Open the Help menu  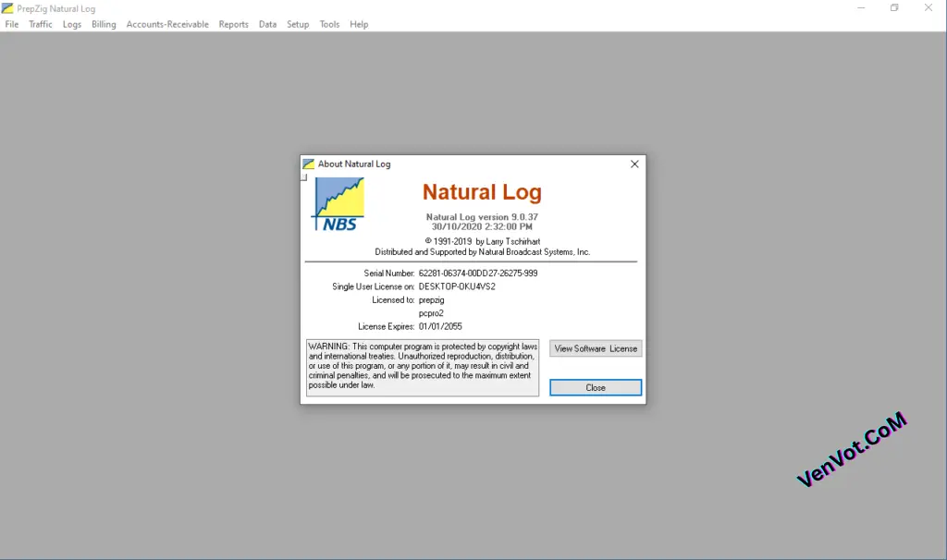(359, 24)
